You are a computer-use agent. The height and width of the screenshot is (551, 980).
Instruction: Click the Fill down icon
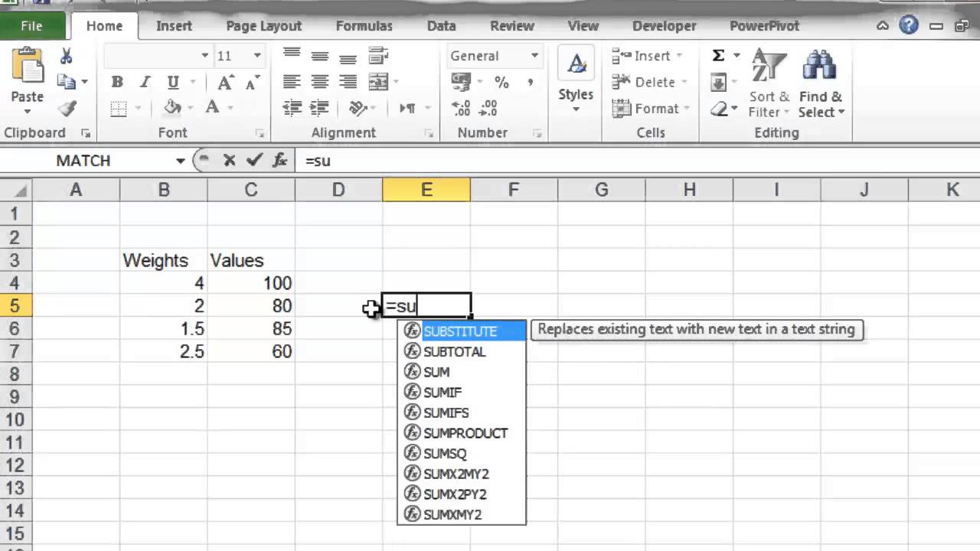[718, 82]
